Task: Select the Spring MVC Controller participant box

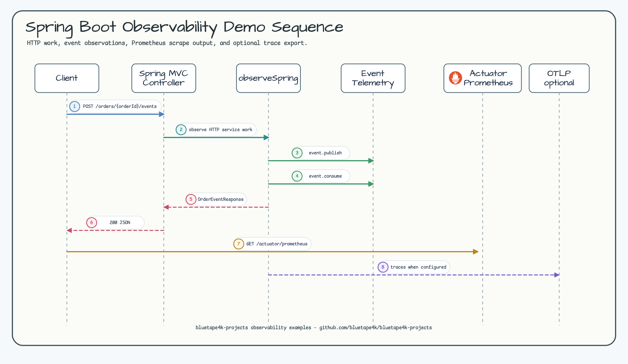Action: tap(164, 78)
